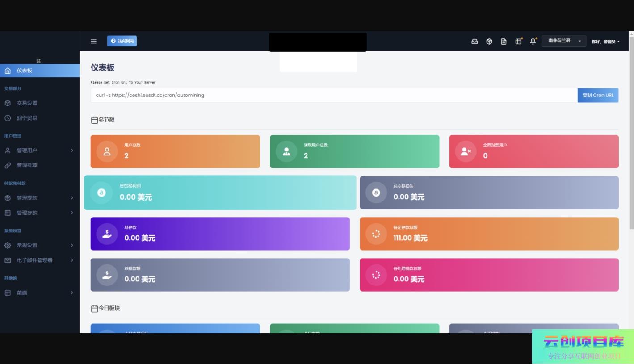
Task: Click the hamburger menu icon
Action: pos(93,42)
